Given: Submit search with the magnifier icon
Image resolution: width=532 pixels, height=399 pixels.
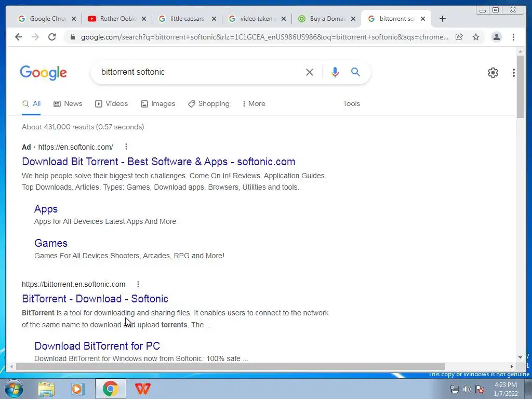Looking at the screenshot, I should [355, 72].
